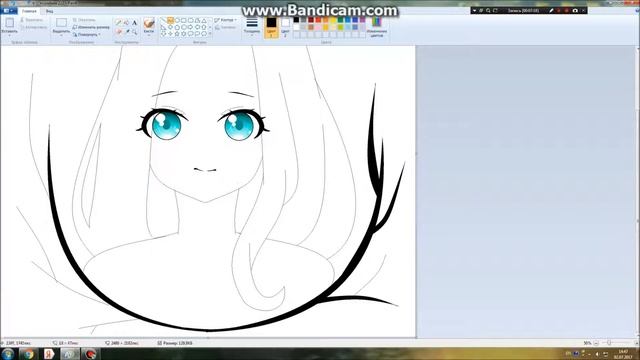
Task: Click the taskbar clock
Action: [623, 354]
